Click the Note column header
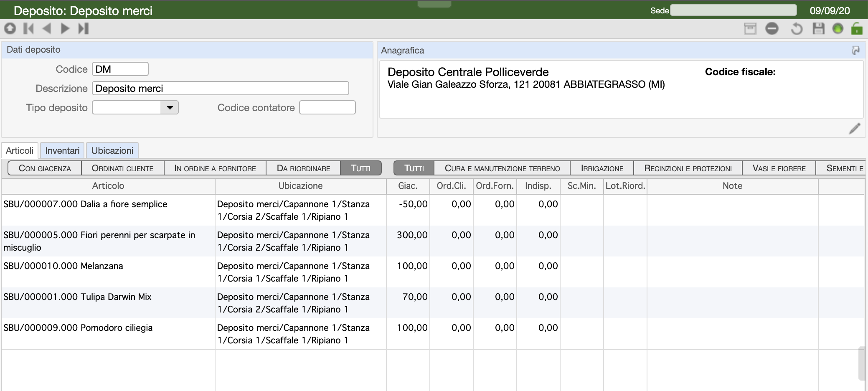This screenshot has height=391, width=868. click(733, 186)
